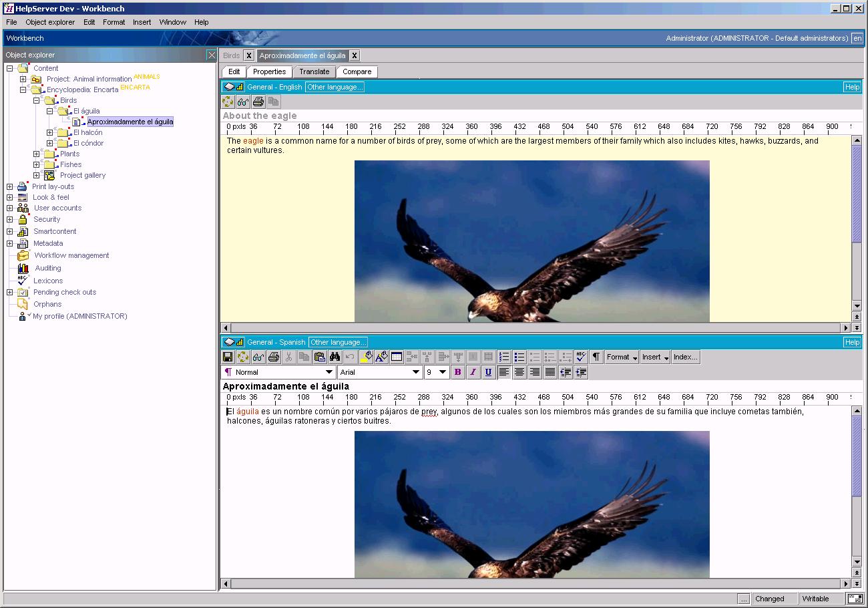Click the Index... button
Image resolution: width=868 pixels, height=608 pixels.
[685, 357]
